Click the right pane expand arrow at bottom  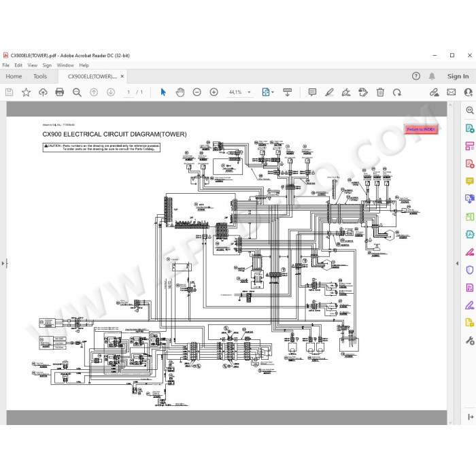pos(471,417)
